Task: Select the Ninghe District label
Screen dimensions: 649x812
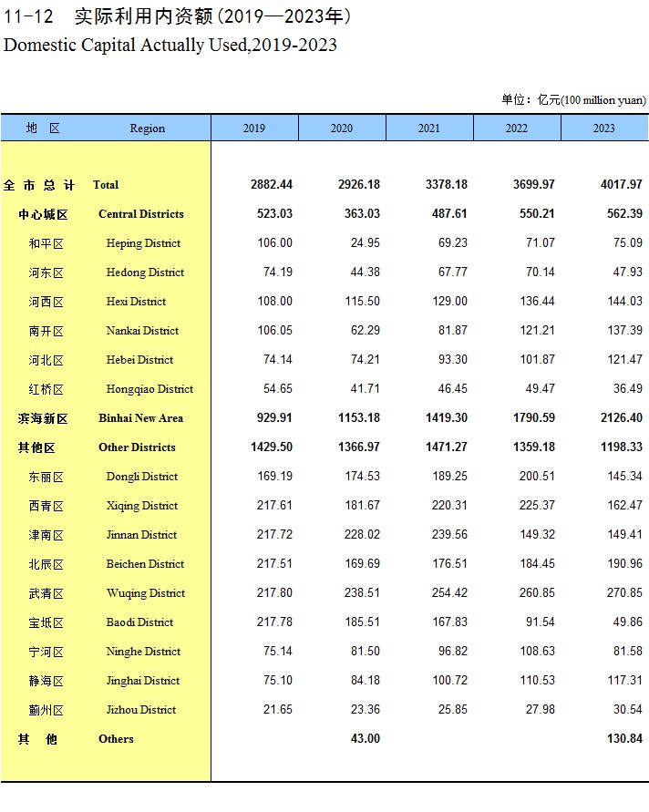Action: pos(143,652)
